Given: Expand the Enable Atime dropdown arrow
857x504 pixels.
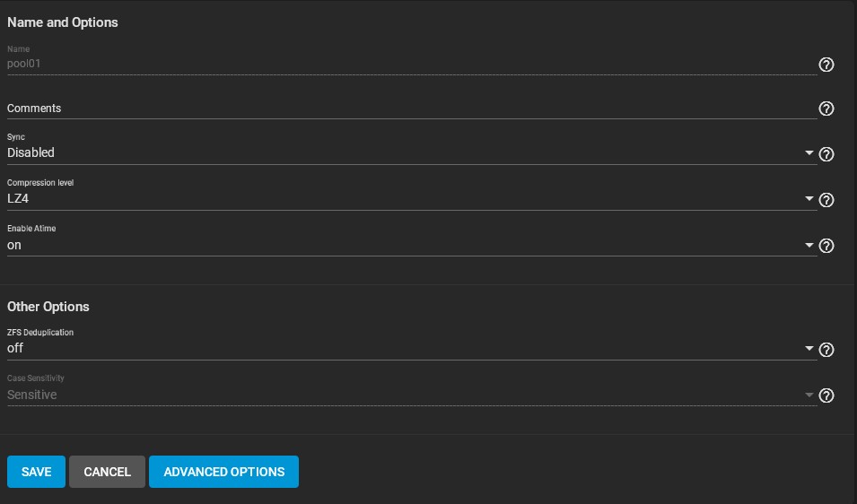Looking at the screenshot, I should coord(809,245).
